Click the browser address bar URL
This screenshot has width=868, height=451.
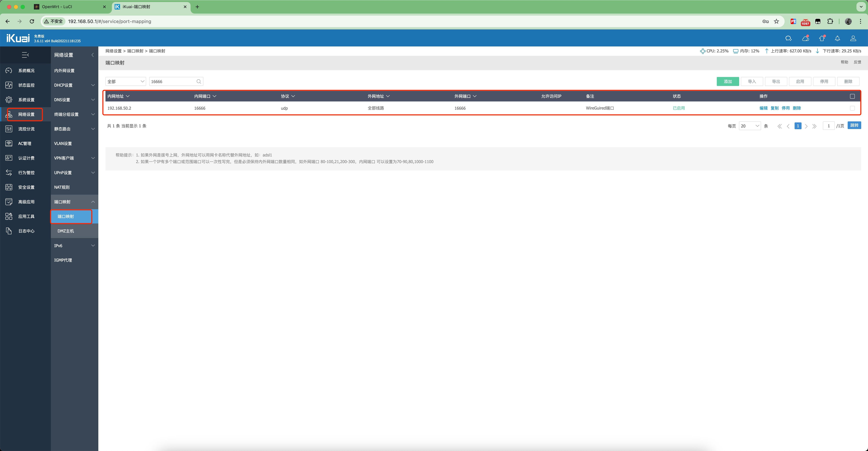110,21
